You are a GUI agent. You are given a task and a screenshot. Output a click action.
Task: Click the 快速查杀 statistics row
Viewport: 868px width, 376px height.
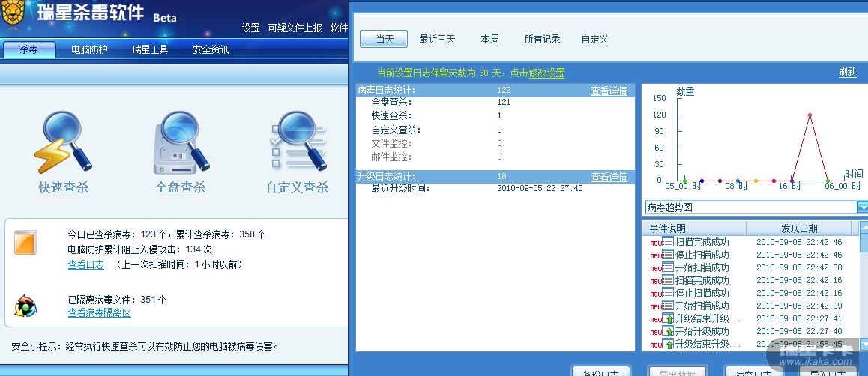click(495, 115)
